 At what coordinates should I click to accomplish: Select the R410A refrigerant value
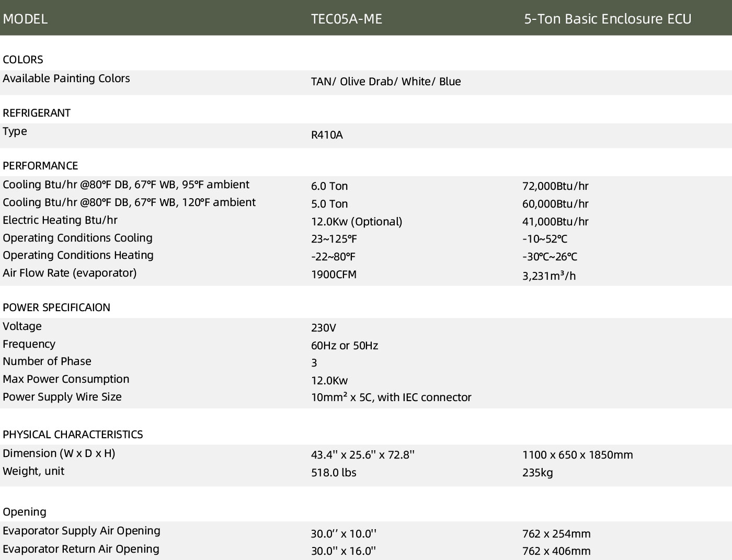327,135
